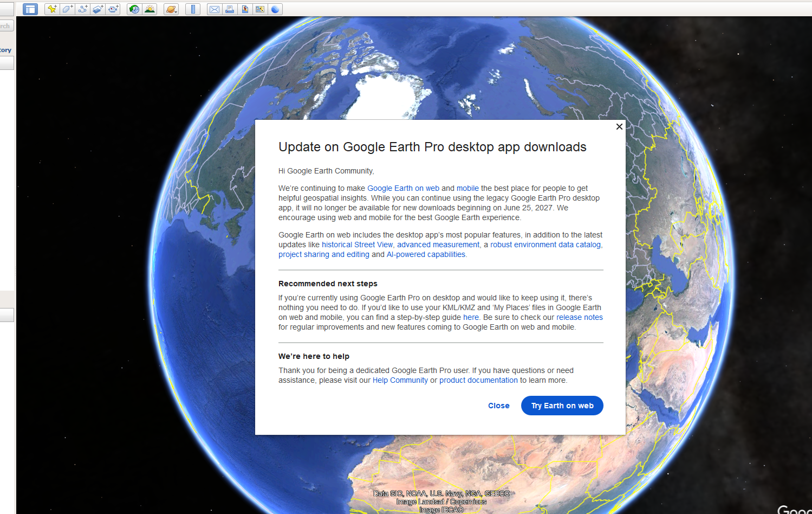Click the 'Image Landsat / Copernicus' attribution
The width and height of the screenshot is (812, 514).
pos(441,502)
